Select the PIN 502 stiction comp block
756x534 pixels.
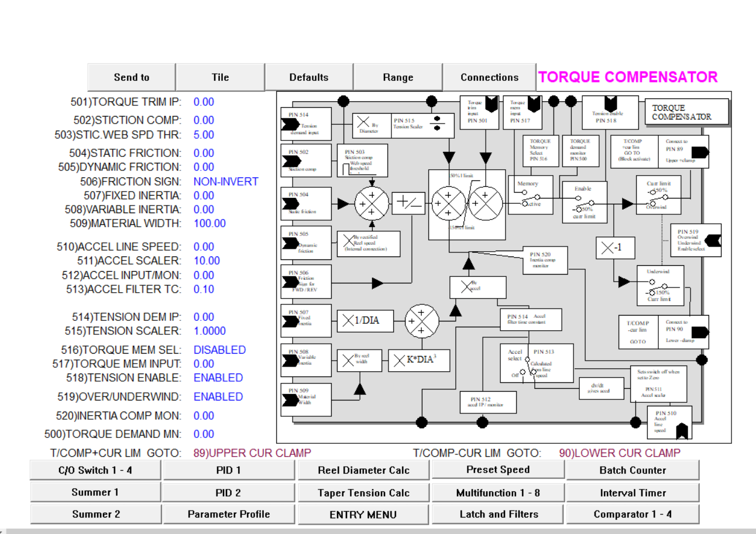[306, 161]
